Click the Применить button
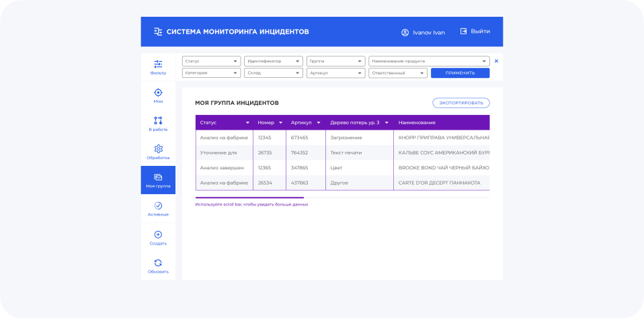Image resolution: width=644 pixels, height=319 pixels. pos(460,73)
